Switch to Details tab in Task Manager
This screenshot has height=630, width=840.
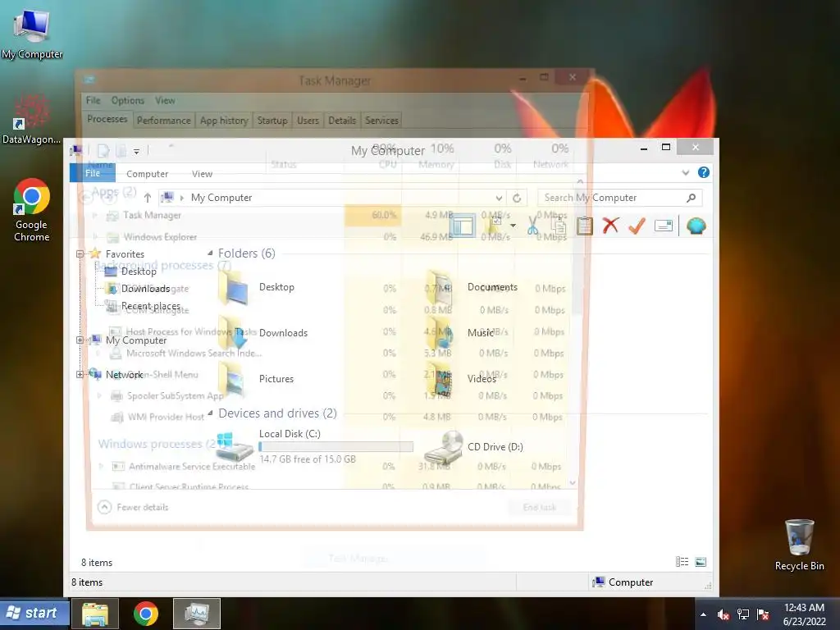342,121
